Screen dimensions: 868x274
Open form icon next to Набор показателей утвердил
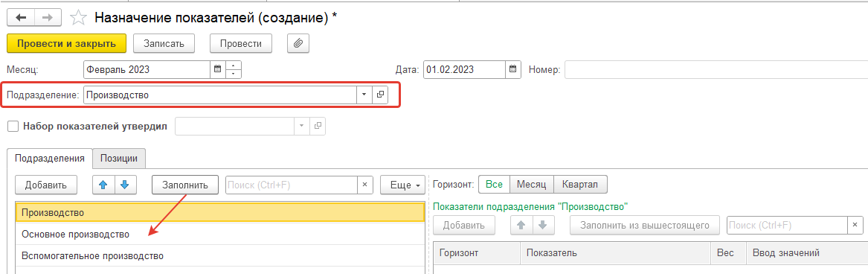[318, 126]
